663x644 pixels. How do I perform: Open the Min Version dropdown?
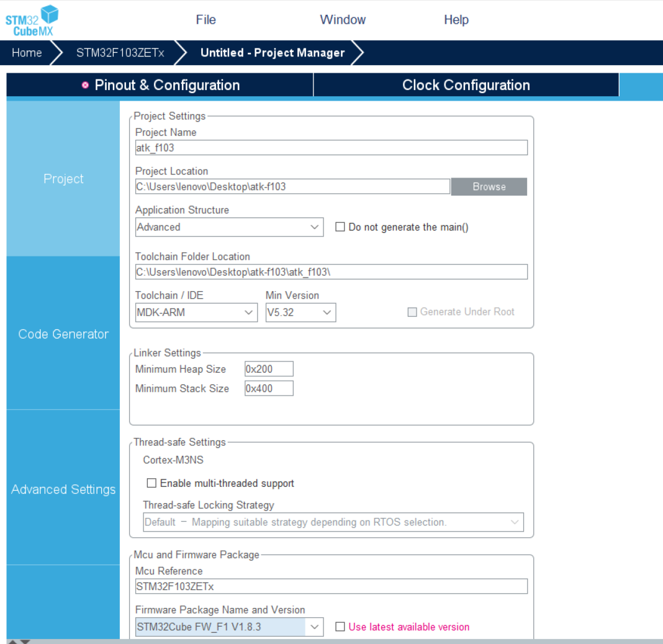(x=300, y=312)
